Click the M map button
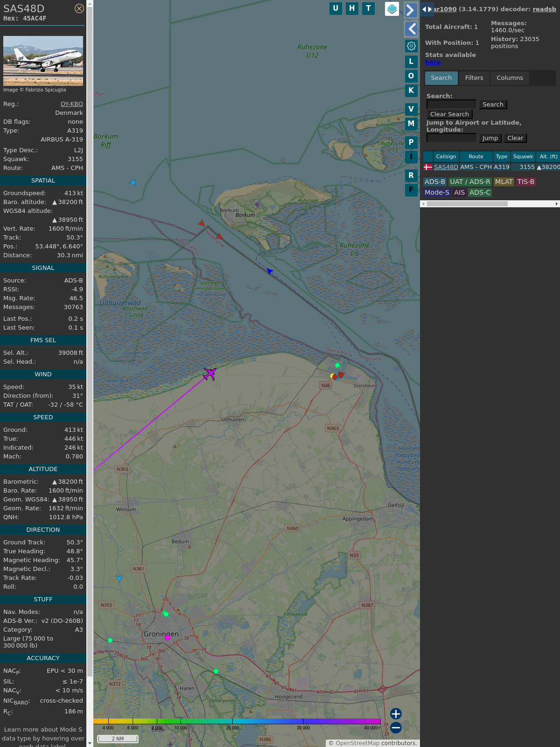 point(411,124)
